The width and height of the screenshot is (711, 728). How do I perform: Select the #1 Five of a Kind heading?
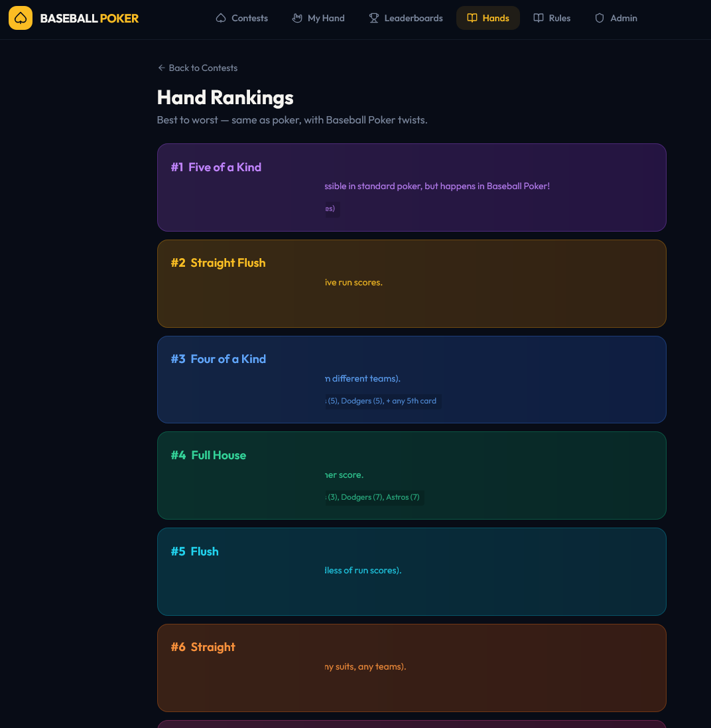click(x=216, y=167)
